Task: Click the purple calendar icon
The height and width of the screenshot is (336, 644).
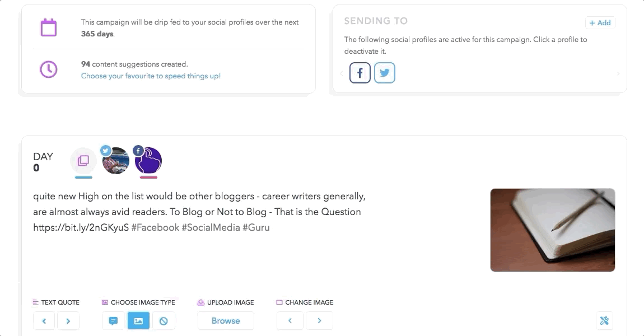Action: [x=49, y=27]
